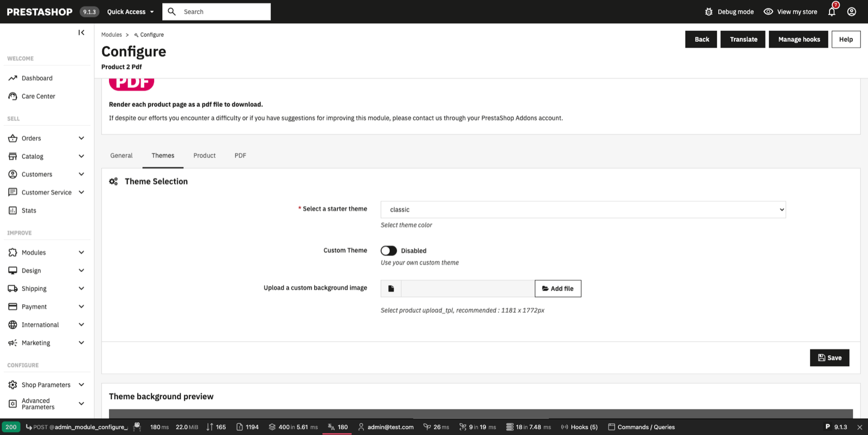This screenshot has height=435, width=868.
Task: Click the Customers person icon
Action: click(12, 174)
